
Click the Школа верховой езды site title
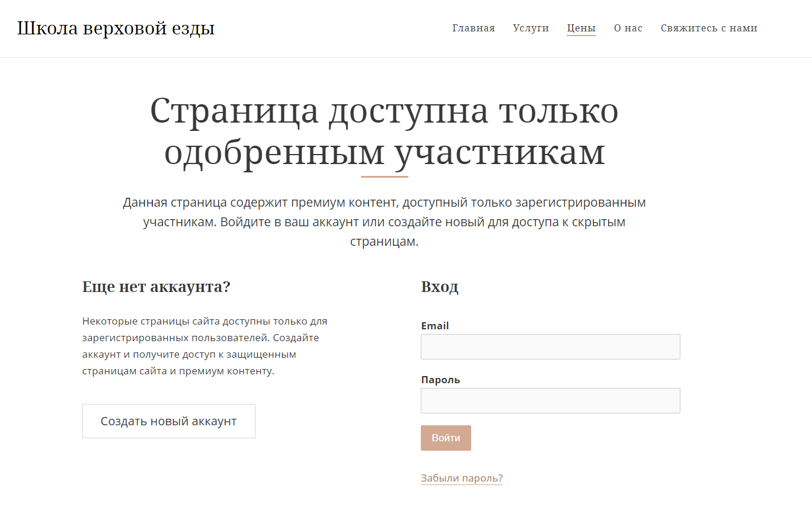point(116,28)
